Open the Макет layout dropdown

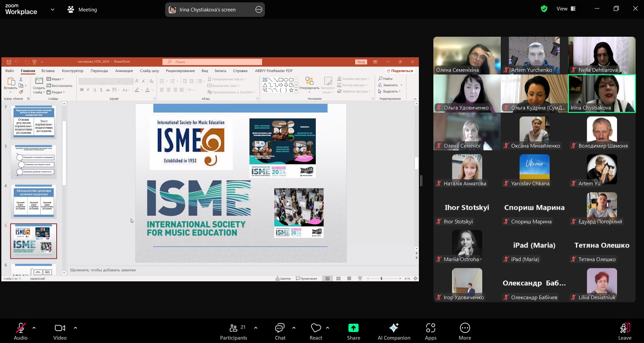(55, 79)
